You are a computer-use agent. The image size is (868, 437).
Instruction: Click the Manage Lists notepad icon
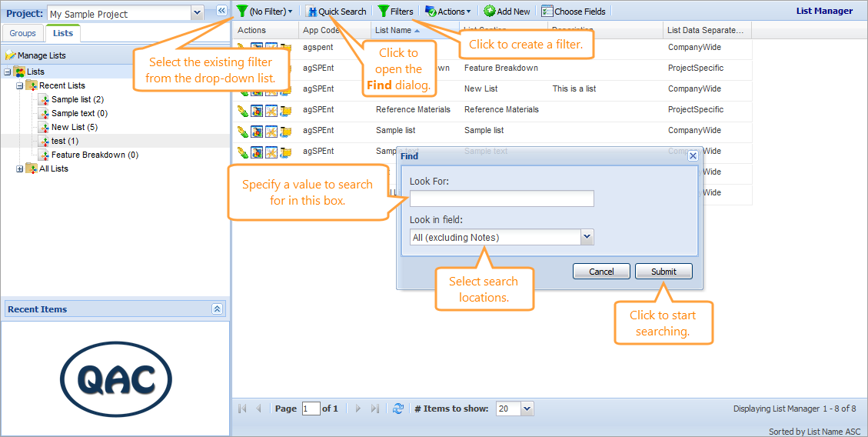(11, 55)
